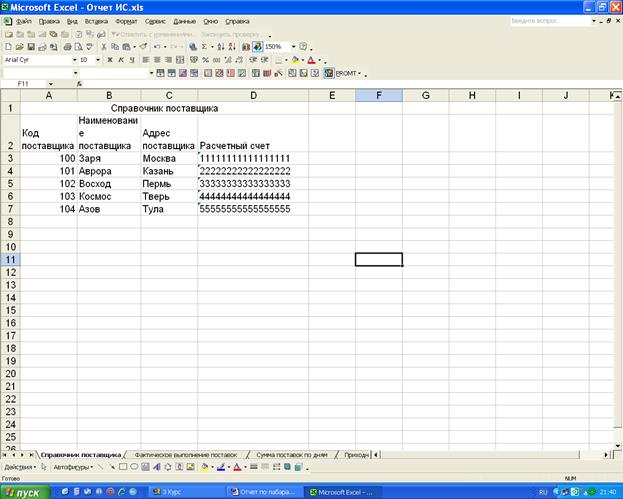Toggle Align Right button
Viewport: 623px width, 499px height.
[168, 60]
